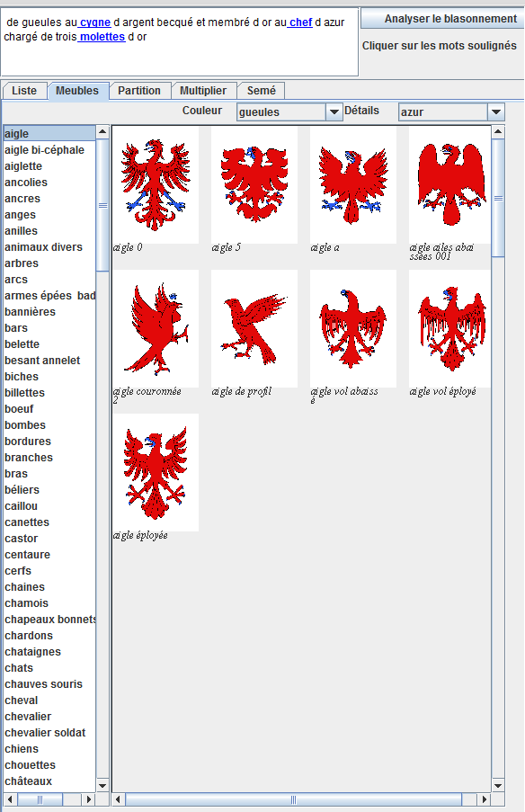Open the Détails dropdown showing azur
Image resolution: width=525 pixels, height=812 pixels.
451,112
